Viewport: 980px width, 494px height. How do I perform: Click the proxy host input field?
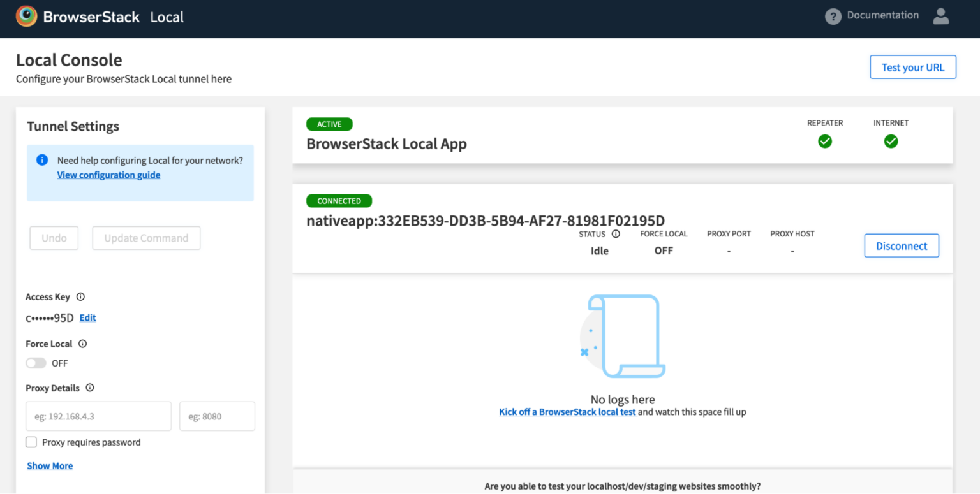pos(98,416)
